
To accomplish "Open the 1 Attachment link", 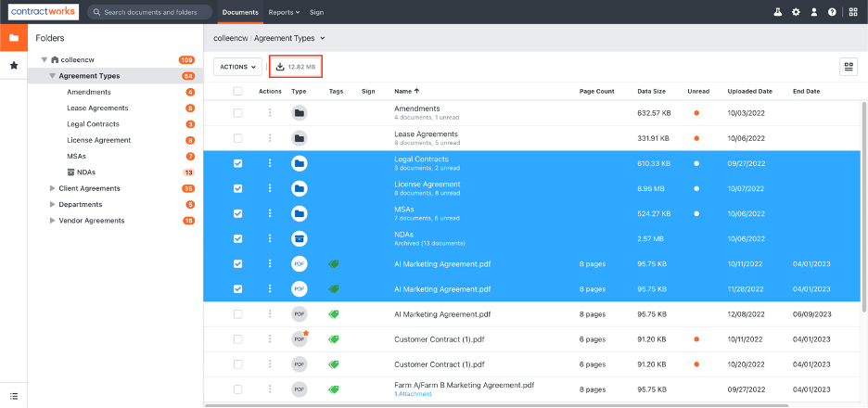I will coord(413,394).
